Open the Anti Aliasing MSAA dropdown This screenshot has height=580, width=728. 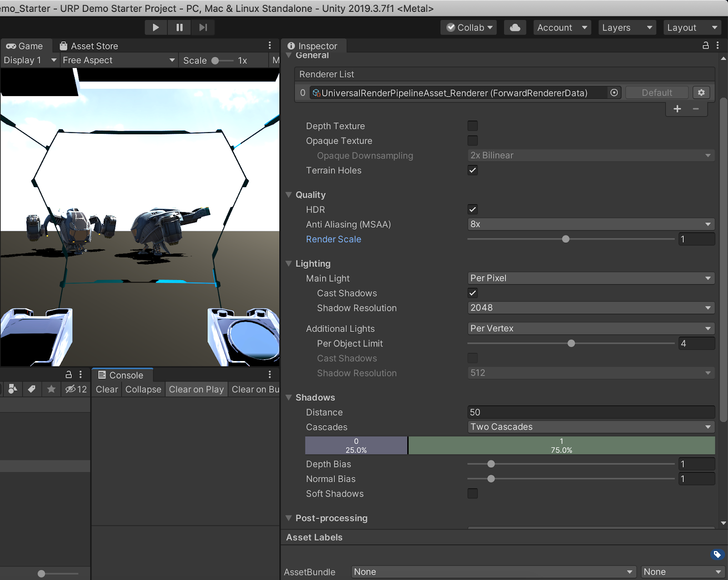[x=590, y=224]
